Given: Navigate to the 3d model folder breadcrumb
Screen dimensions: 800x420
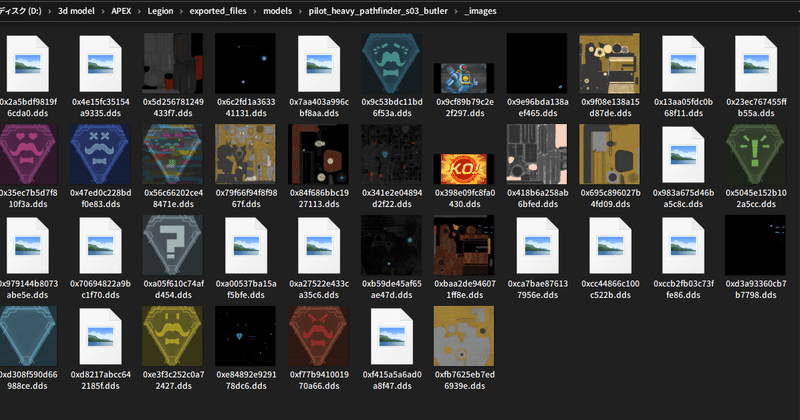Looking at the screenshot, I should pos(76,11).
